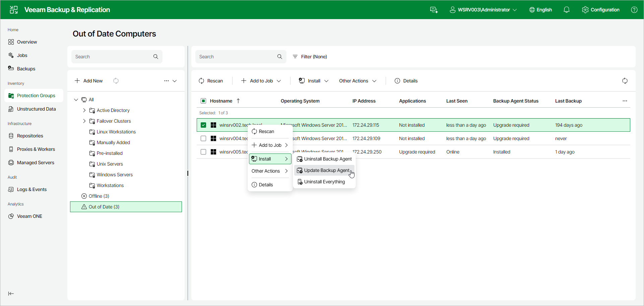Click the Veeam app grid logo icon
The width and height of the screenshot is (644, 306).
14,10
